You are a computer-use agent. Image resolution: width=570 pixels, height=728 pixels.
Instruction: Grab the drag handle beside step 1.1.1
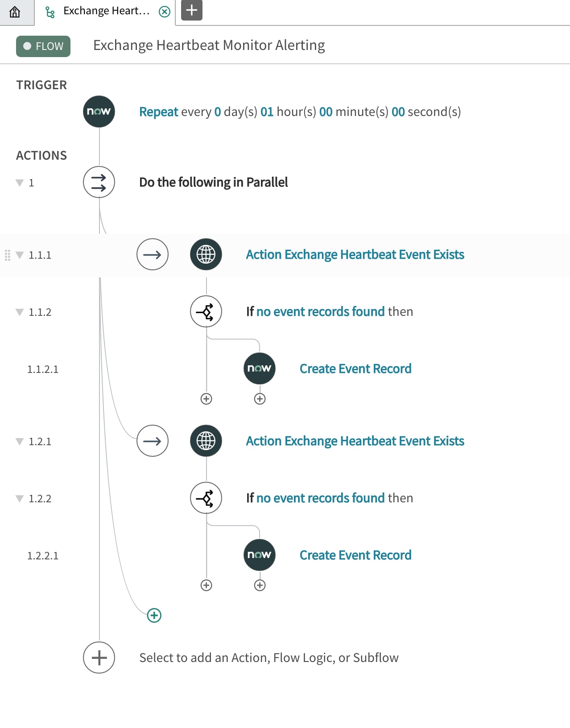point(8,255)
